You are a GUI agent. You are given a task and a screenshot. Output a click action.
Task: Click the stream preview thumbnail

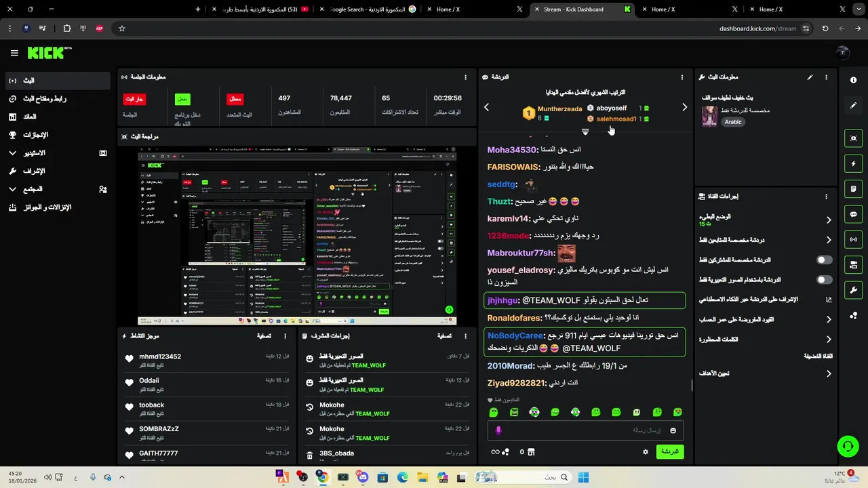(297, 236)
